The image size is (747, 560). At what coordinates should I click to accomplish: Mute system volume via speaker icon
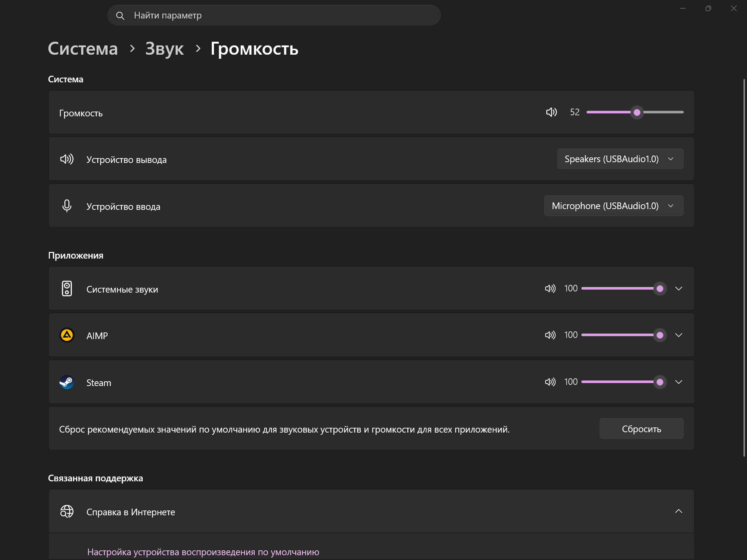(551, 112)
